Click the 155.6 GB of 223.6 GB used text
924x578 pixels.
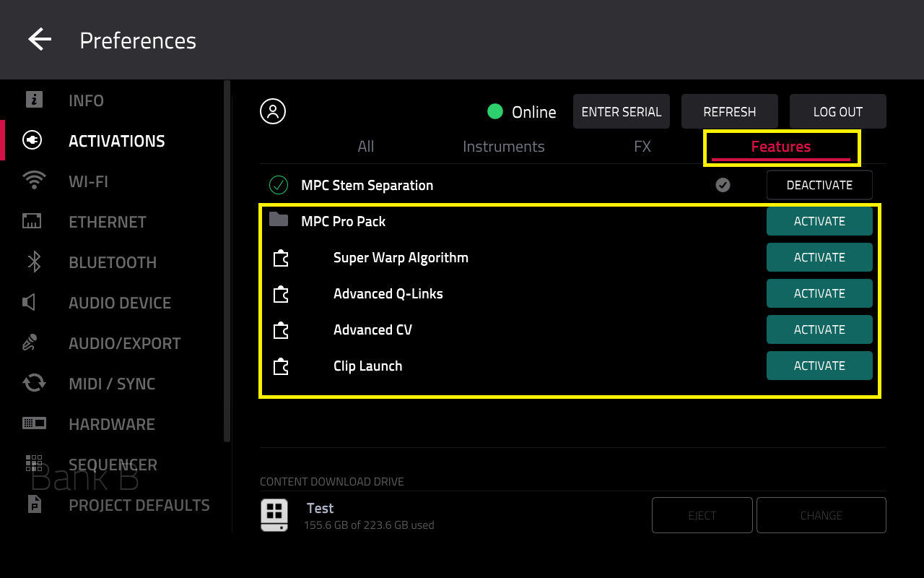click(x=369, y=525)
